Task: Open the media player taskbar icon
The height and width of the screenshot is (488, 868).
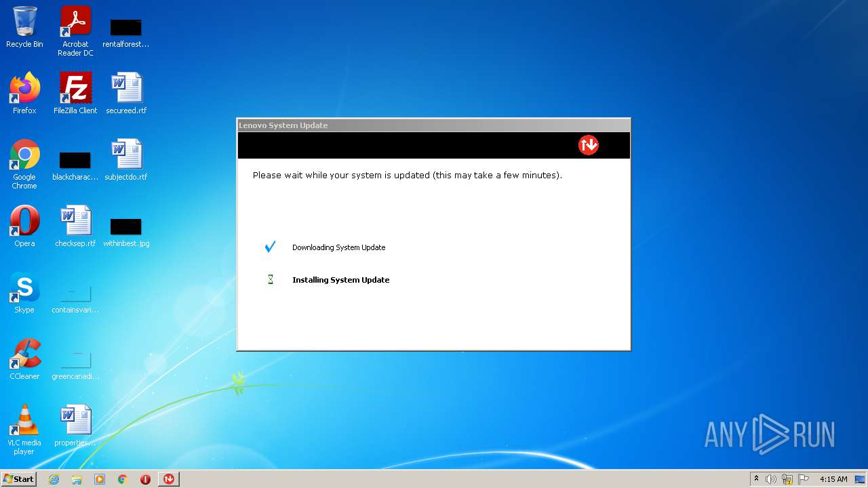Action: point(100,479)
